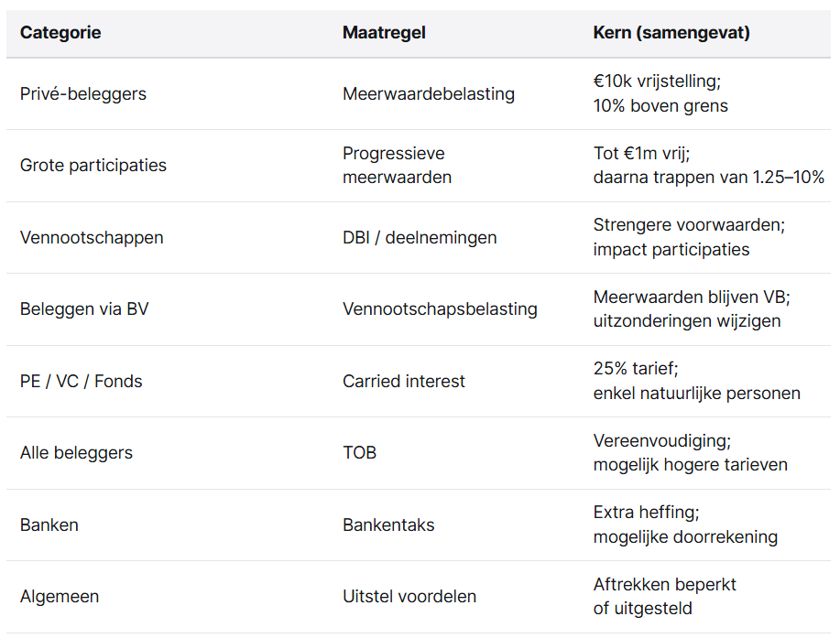The height and width of the screenshot is (638, 840).
Task: Click the Maatregel column header
Action: point(384,33)
